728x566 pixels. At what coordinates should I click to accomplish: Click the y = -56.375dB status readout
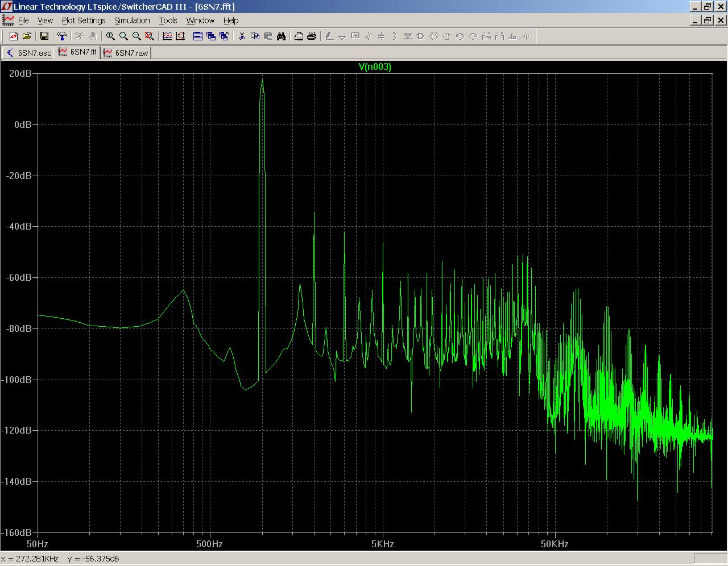click(93, 559)
